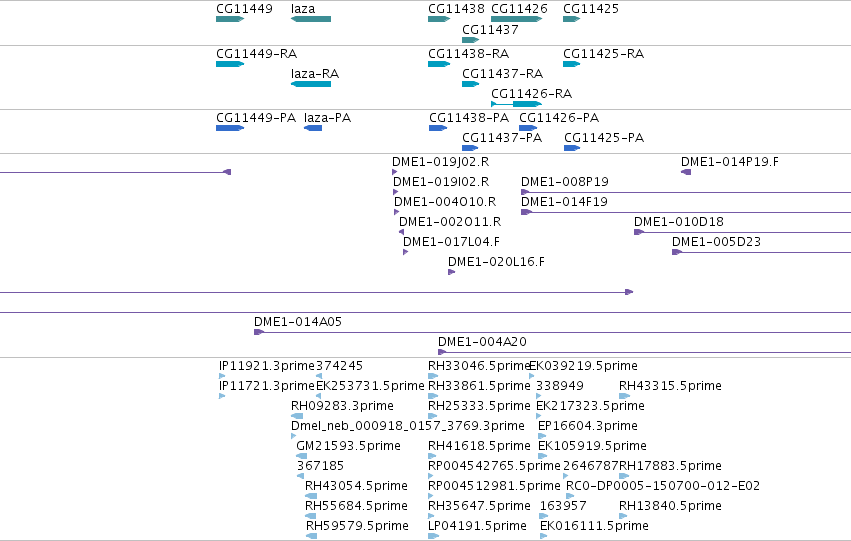Select EST feature 2646787

pyautogui.click(x=591, y=466)
